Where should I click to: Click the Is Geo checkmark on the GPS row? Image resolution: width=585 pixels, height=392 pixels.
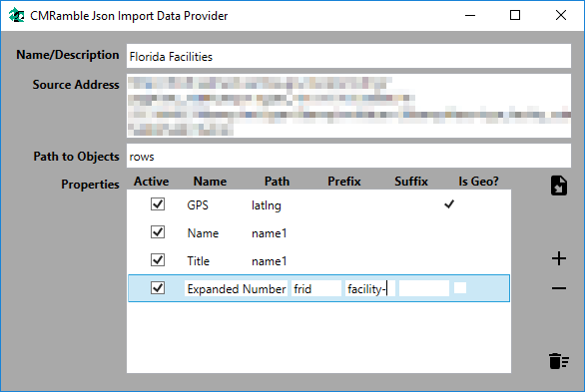pos(449,204)
